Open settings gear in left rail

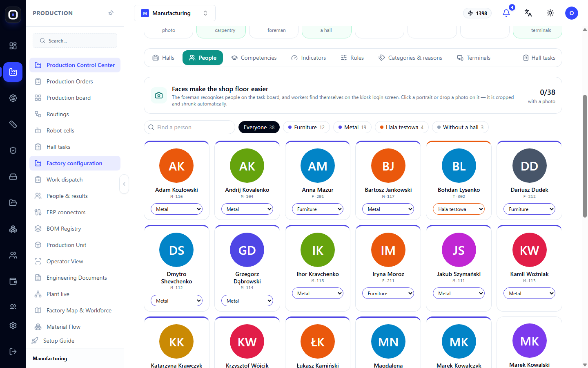13,325
